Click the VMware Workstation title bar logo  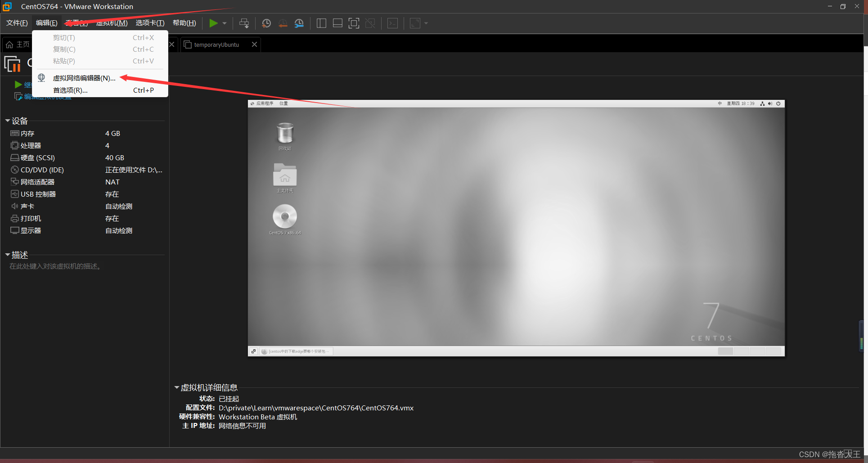tap(7, 6)
